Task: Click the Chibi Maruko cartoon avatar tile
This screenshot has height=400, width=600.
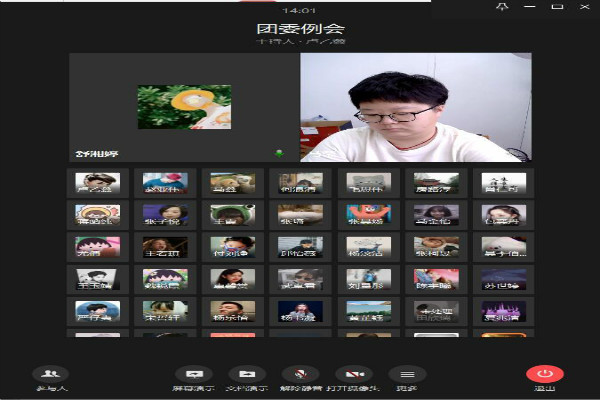Action: [98, 246]
